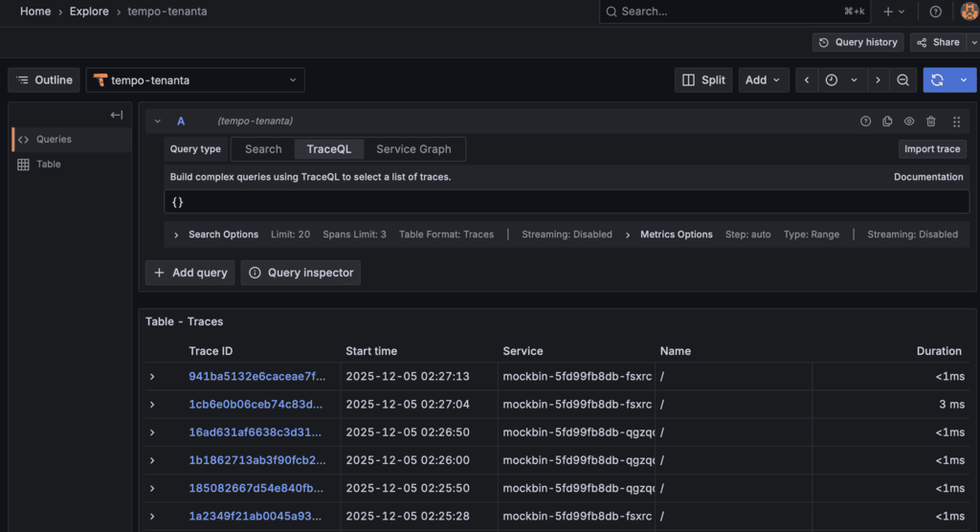Screen dimensions: 980x532
Task: Sort by the Service column header
Action: tap(523, 351)
